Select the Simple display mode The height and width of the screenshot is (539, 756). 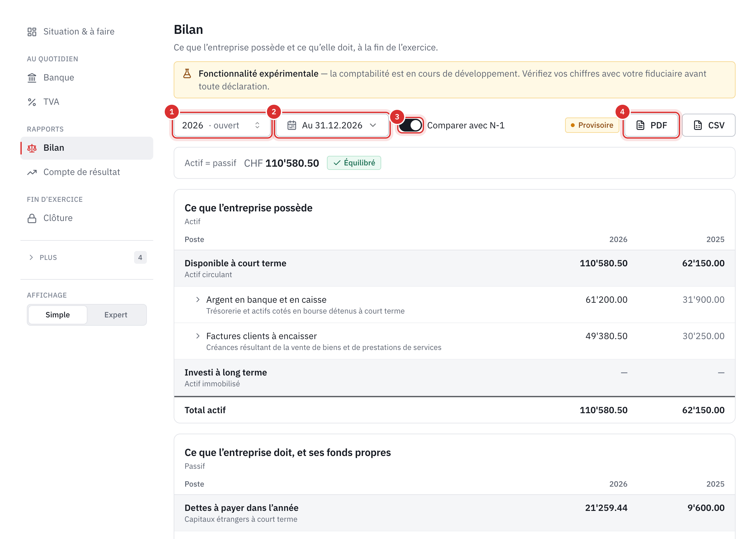(x=58, y=315)
